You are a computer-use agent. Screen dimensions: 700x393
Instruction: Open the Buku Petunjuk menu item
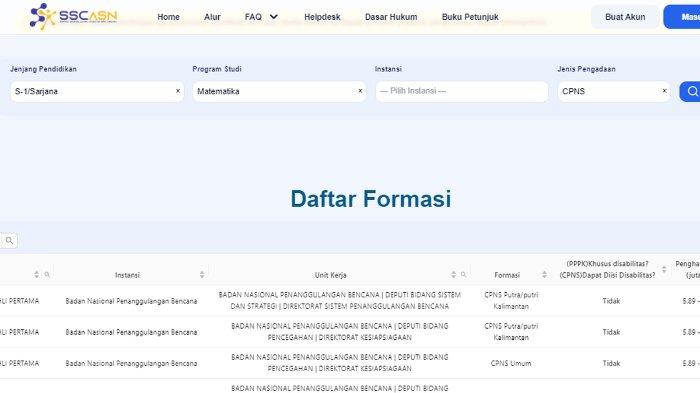[470, 17]
